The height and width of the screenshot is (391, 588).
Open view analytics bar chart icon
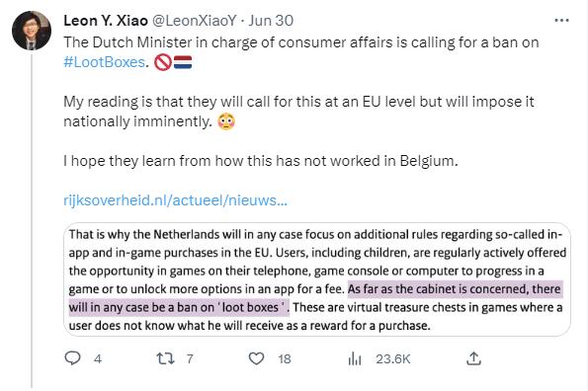pos(355,358)
